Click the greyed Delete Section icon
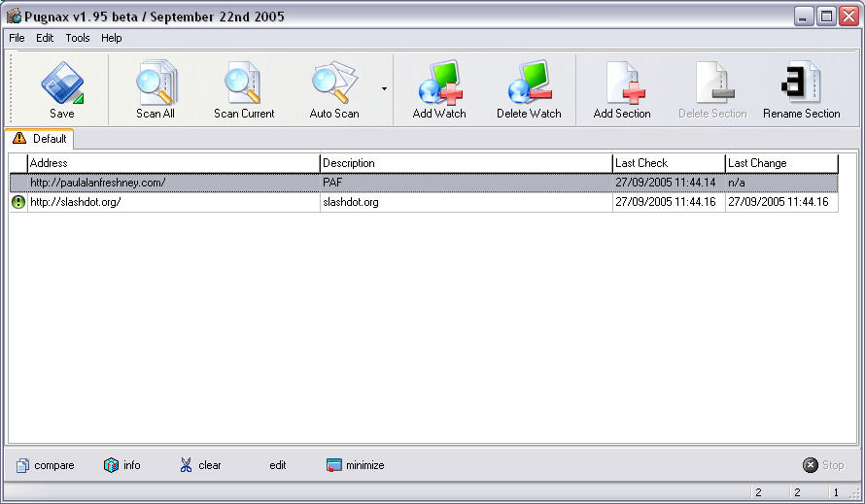 [x=714, y=83]
